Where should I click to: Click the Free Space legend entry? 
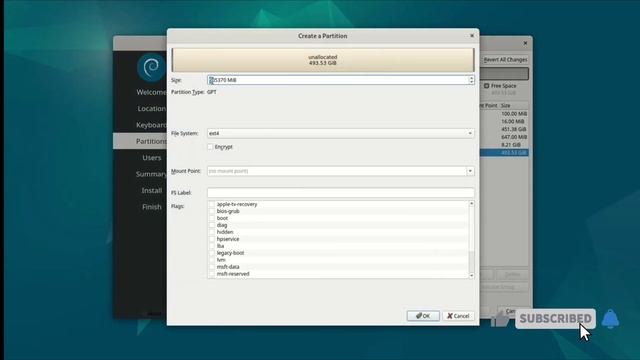click(x=500, y=86)
